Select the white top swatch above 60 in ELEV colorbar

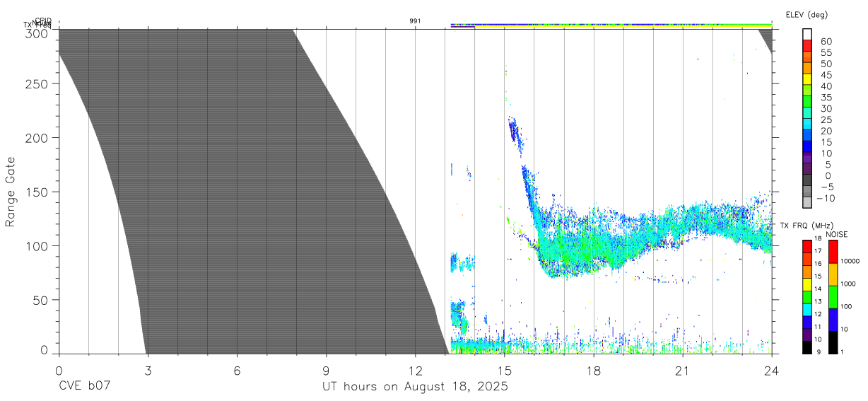click(x=808, y=35)
